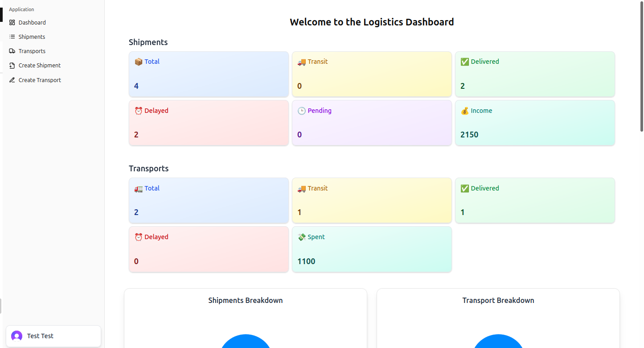Open the Test Test user profile avatar

[16, 336]
